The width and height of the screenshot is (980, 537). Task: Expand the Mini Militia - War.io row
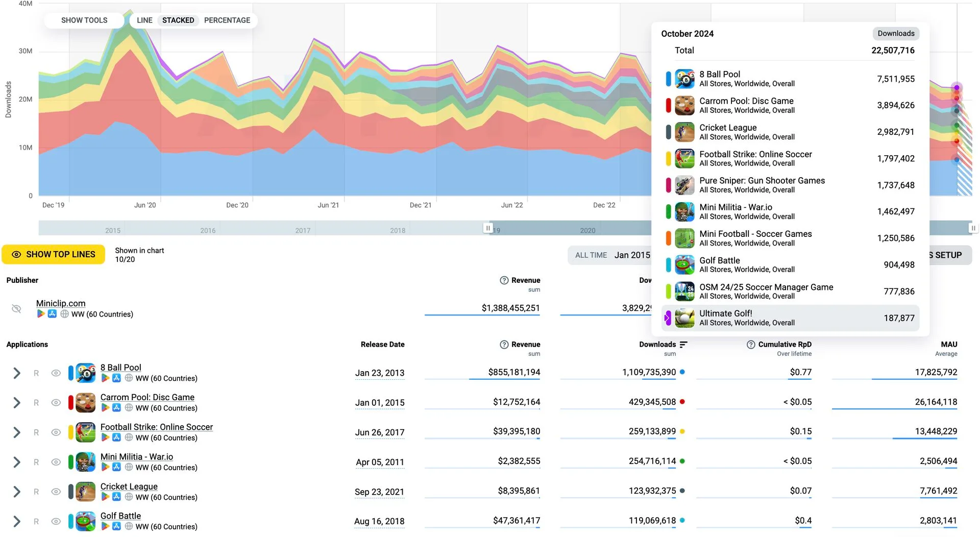coord(17,462)
